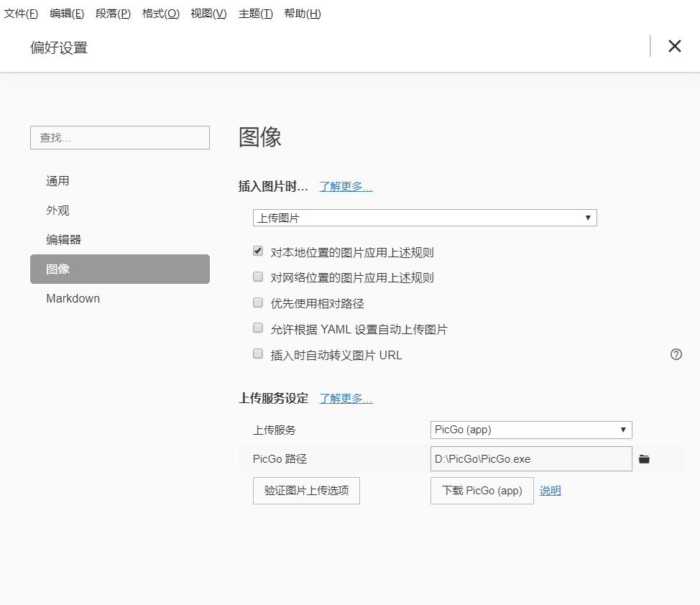This screenshot has height=605, width=700.
Task: Open the Markdown settings section
Action: tap(73, 298)
